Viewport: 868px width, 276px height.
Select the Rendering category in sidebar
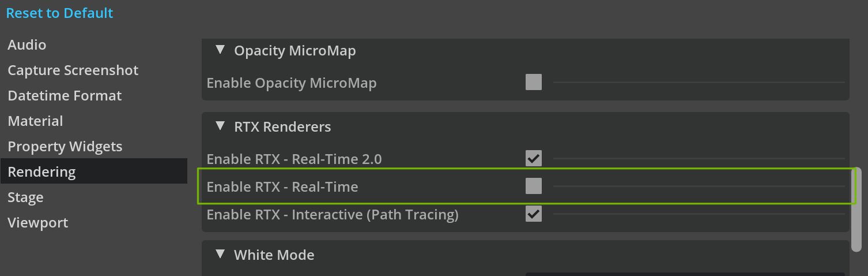click(x=41, y=172)
